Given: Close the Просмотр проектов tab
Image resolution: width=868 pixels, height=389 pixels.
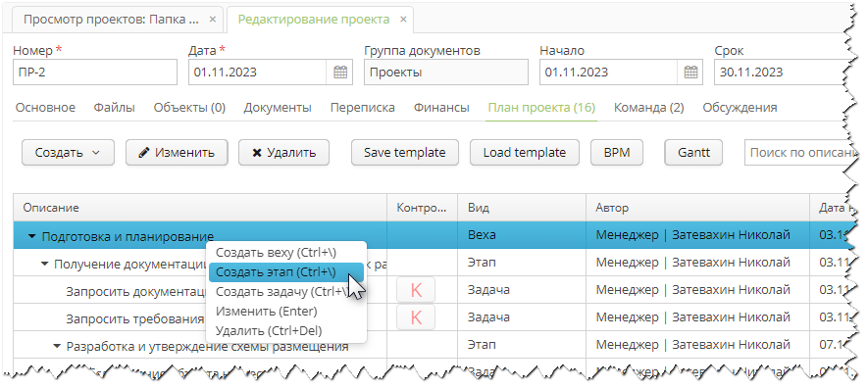Looking at the screenshot, I should coord(213,20).
